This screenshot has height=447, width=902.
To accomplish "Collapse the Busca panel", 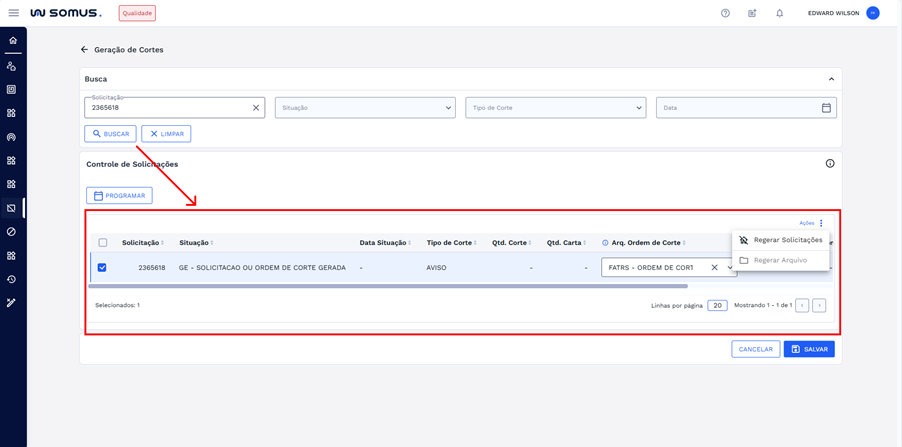I will [x=831, y=79].
